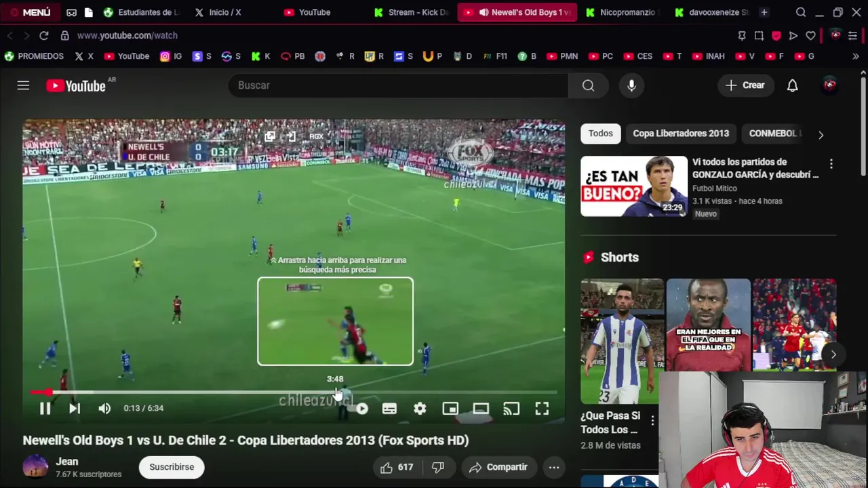Select the Todos filter chip
868x488 pixels.
pyautogui.click(x=600, y=134)
